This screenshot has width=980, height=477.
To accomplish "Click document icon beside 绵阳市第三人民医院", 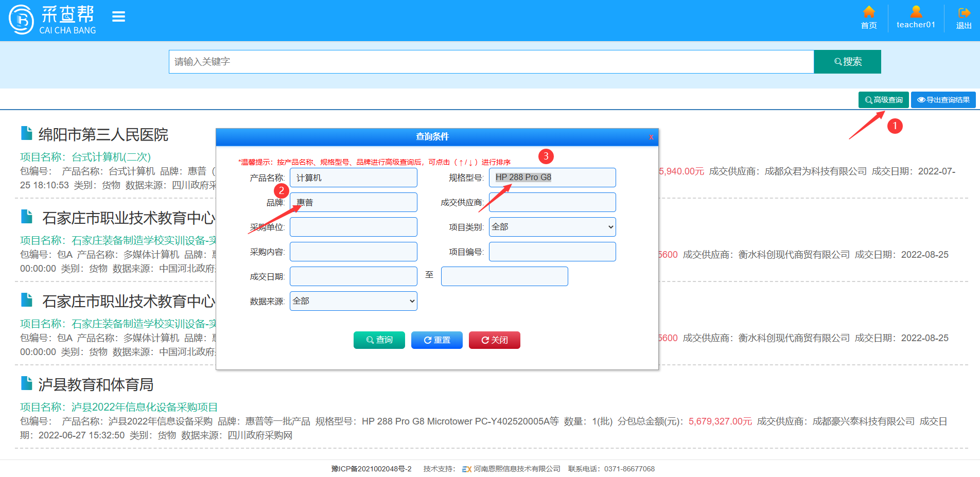I will 26,133.
